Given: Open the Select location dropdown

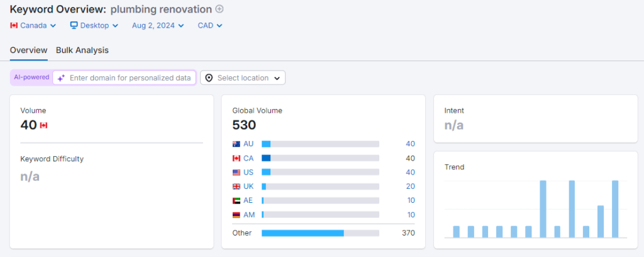Looking at the screenshot, I should coord(243,77).
